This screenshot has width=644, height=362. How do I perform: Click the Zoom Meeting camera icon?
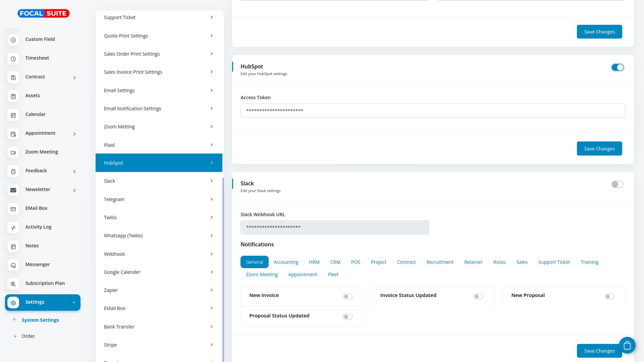(x=13, y=153)
